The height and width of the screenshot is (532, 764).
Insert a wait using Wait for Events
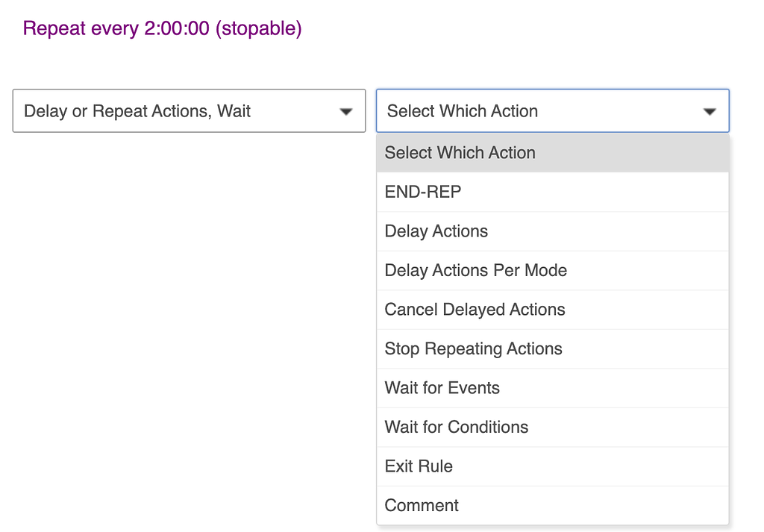[442, 388]
